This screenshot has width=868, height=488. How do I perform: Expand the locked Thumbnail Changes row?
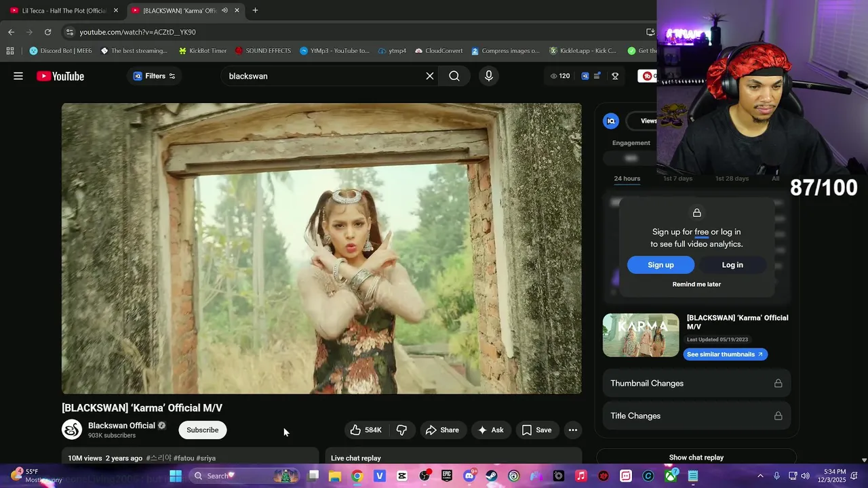coord(696,384)
